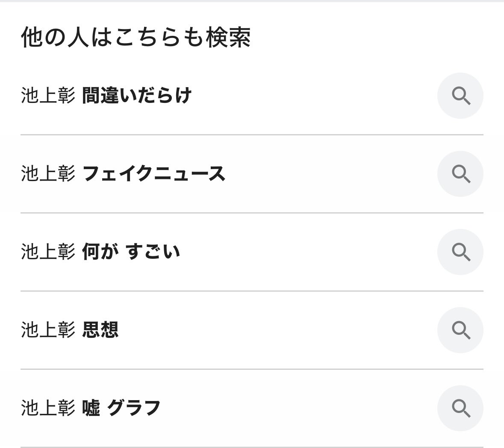Click the bold word すごい
This screenshot has height=448, width=504.
point(153,252)
